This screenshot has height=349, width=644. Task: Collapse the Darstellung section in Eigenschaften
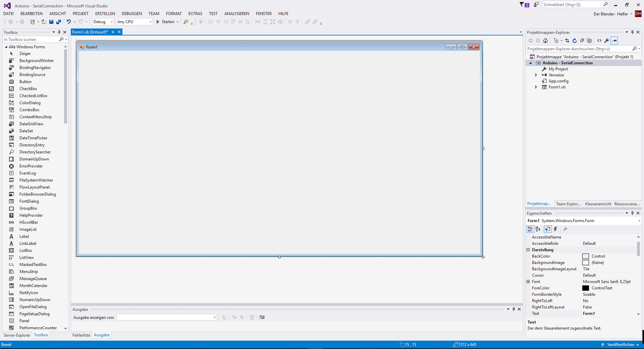pyautogui.click(x=528, y=249)
